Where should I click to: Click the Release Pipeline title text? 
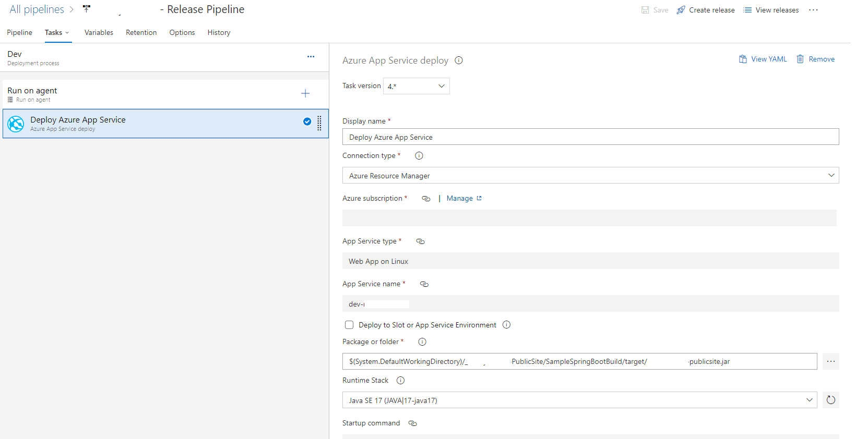[206, 9]
